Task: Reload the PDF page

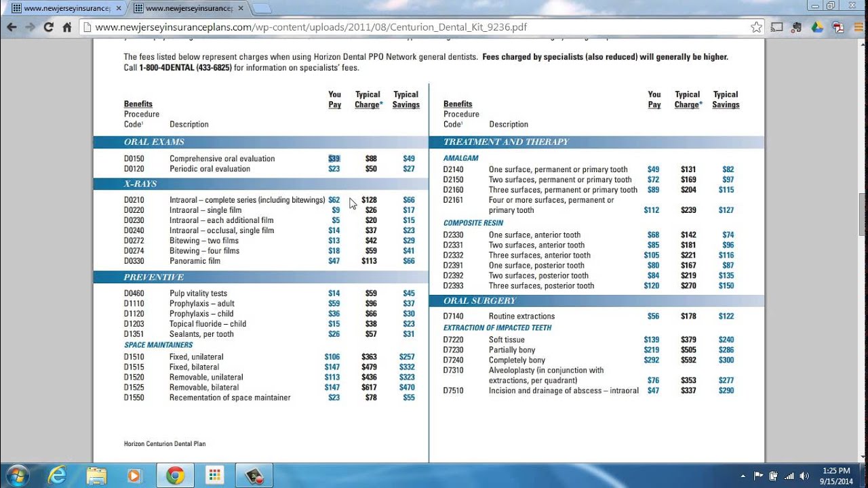Action: click(x=48, y=27)
